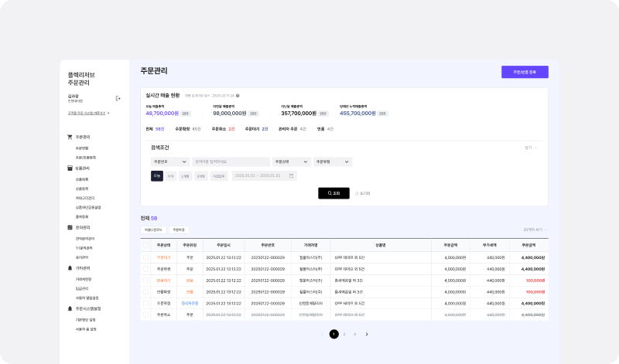
Task: Click the search keyword input field
Action: 231,162
